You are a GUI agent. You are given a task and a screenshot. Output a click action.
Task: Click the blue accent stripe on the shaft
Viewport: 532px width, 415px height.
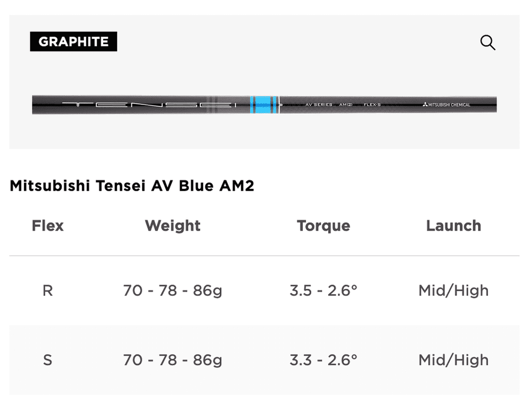264,105
